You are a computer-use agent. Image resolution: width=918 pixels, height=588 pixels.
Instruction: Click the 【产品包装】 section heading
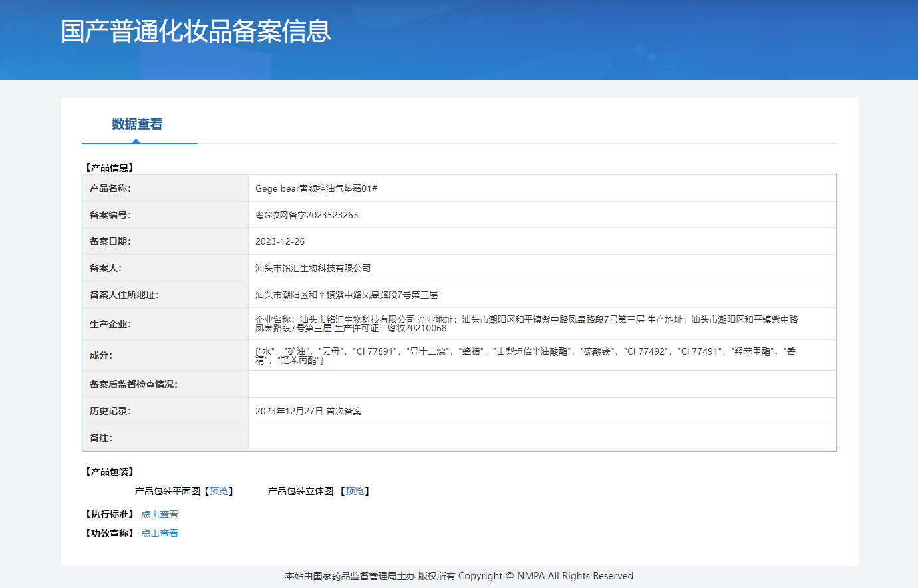click(x=110, y=472)
